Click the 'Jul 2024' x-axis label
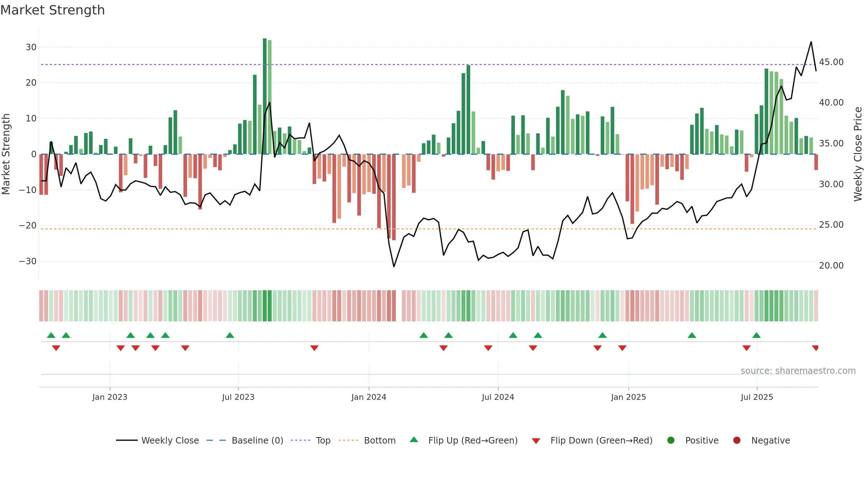Screen dimensions: 868x488 (x=498, y=397)
